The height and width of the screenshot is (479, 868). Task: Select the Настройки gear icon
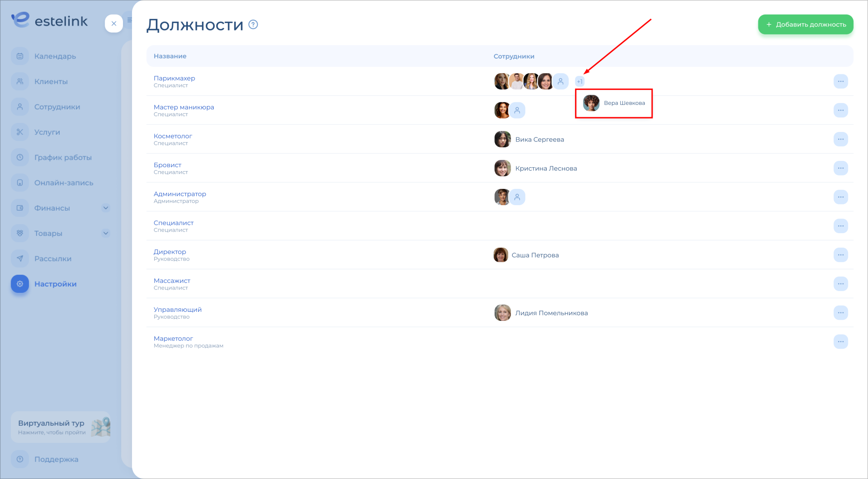click(x=20, y=284)
